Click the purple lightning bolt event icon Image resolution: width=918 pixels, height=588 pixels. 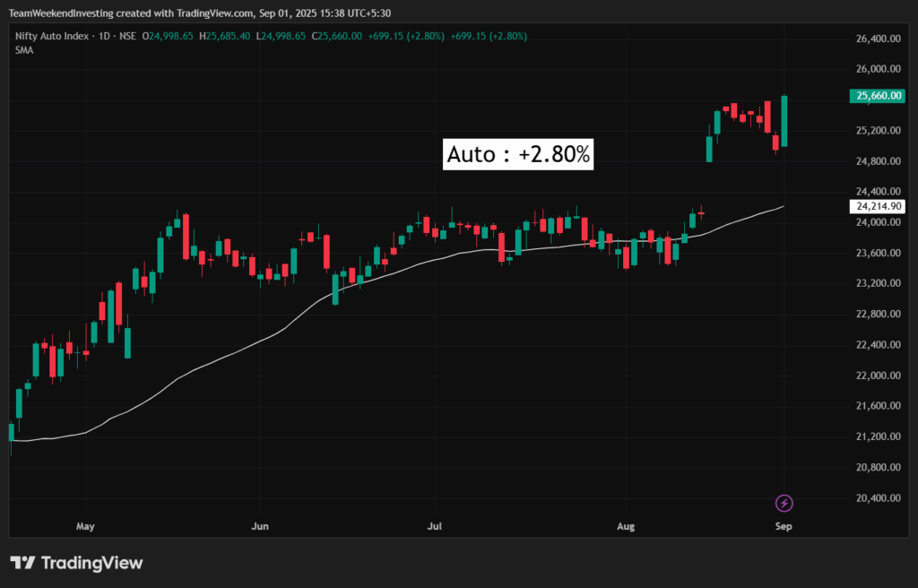click(x=784, y=503)
